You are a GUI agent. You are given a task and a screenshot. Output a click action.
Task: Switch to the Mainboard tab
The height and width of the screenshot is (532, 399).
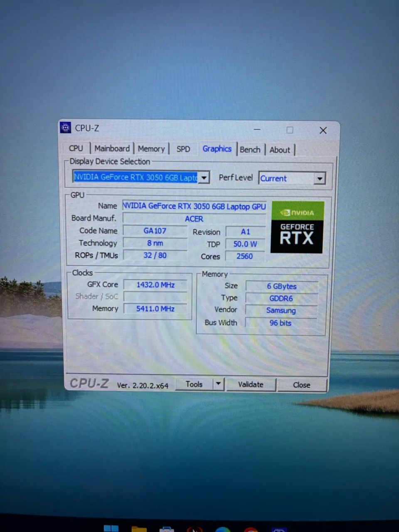[x=112, y=148]
